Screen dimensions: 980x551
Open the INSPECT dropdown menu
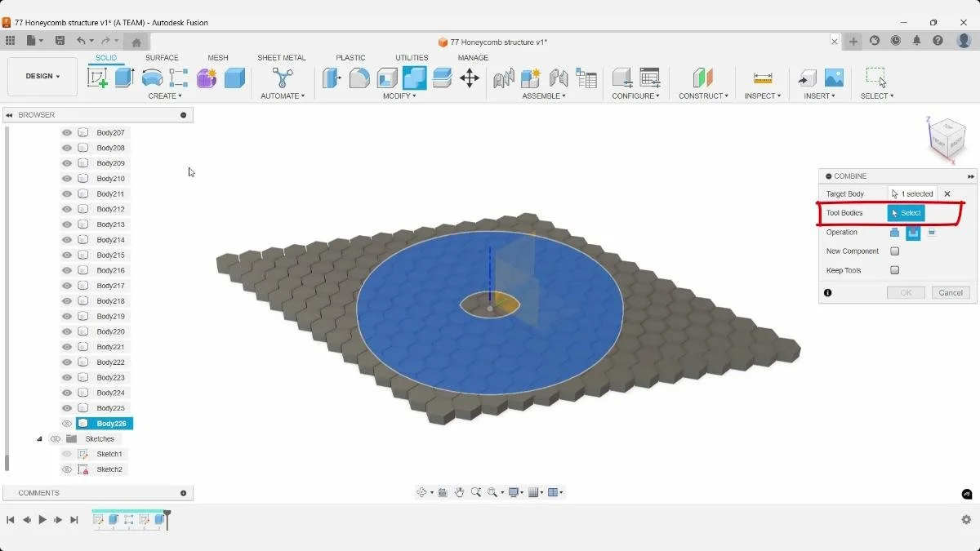763,96
